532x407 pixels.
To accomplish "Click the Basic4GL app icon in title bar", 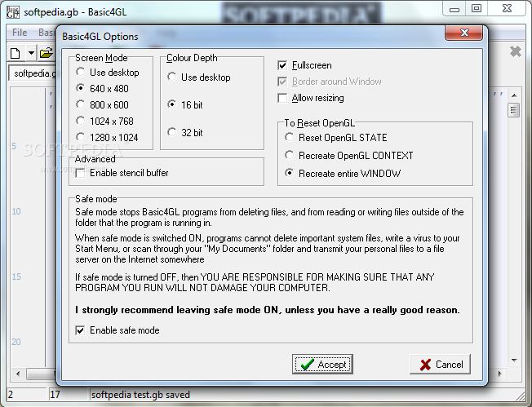I will click(13, 12).
